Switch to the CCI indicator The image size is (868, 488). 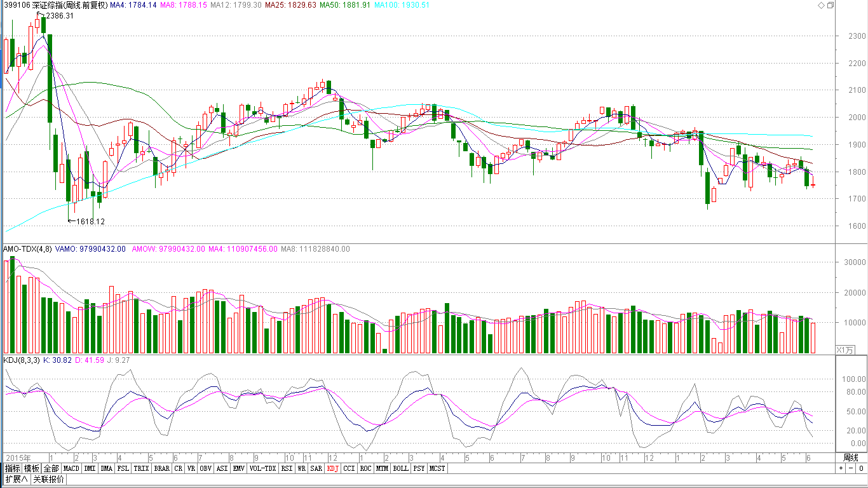pyautogui.click(x=349, y=468)
